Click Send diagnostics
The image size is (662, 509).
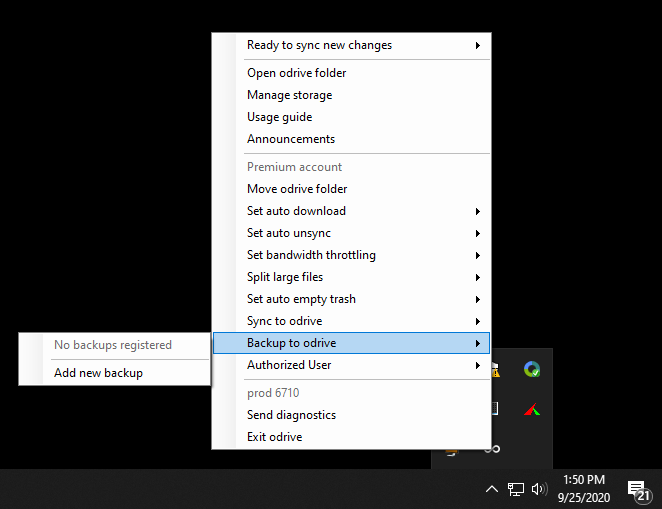pos(291,415)
